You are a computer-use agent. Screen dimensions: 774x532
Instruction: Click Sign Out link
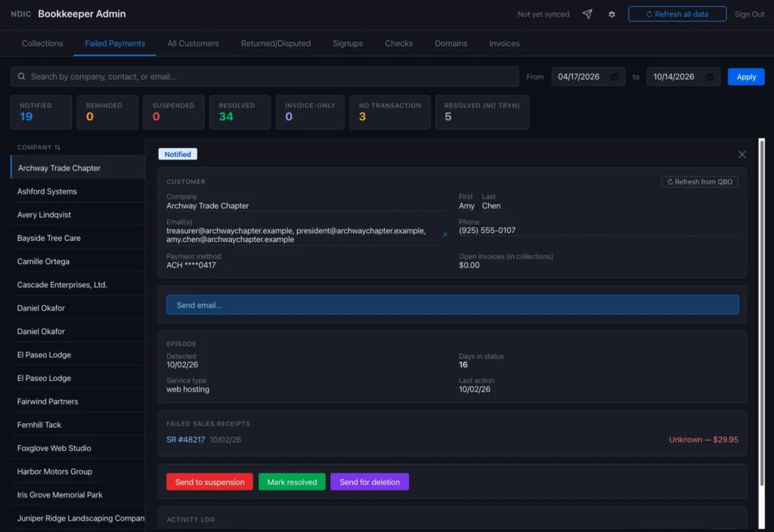click(x=749, y=14)
